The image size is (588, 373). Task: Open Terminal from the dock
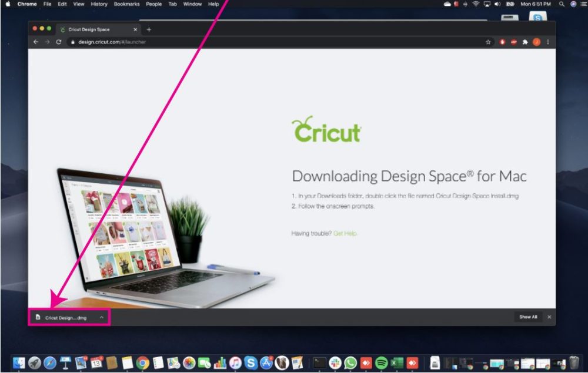(319, 362)
